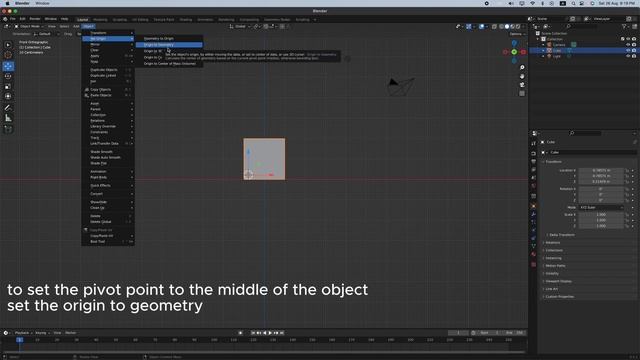640x360 pixels.
Task: Toggle Collection visibility eye icon
Action: point(628,39)
